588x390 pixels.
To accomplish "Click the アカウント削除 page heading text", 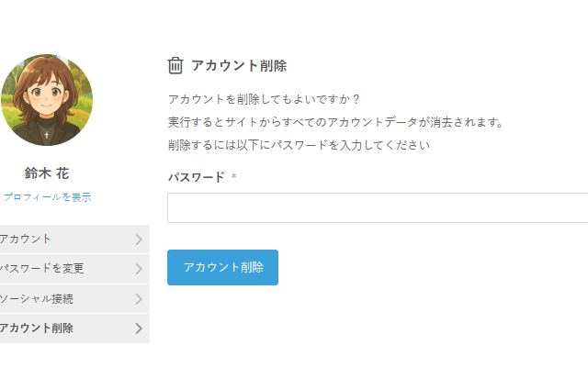I will click(x=239, y=66).
